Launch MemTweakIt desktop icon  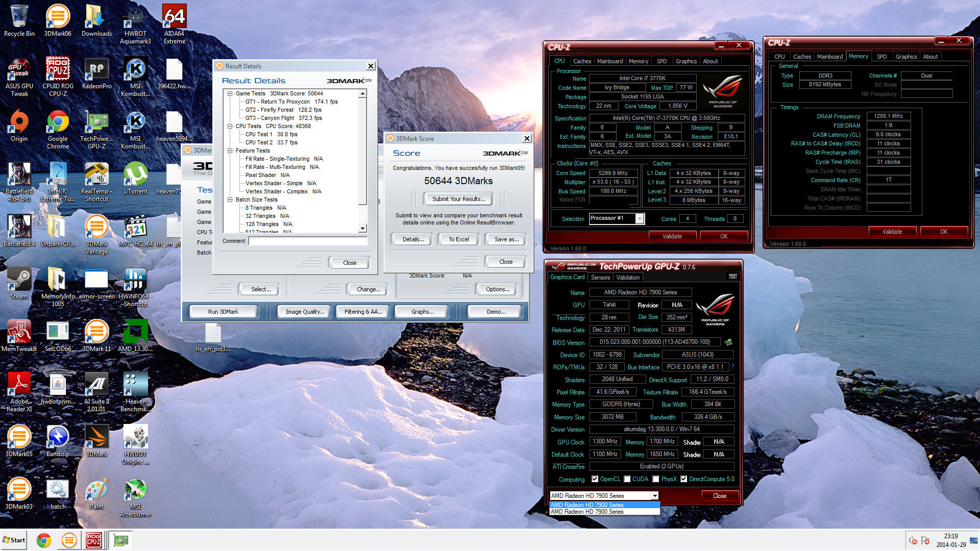19,336
